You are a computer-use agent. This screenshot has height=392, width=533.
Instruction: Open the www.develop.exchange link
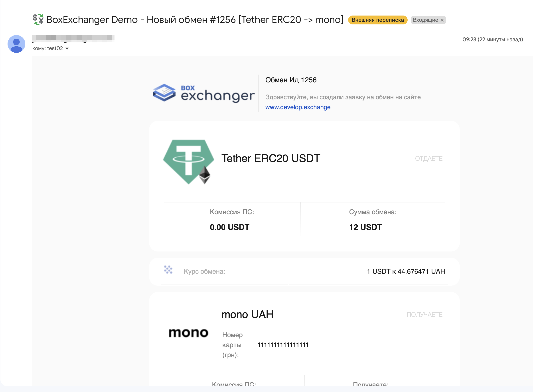click(298, 107)
